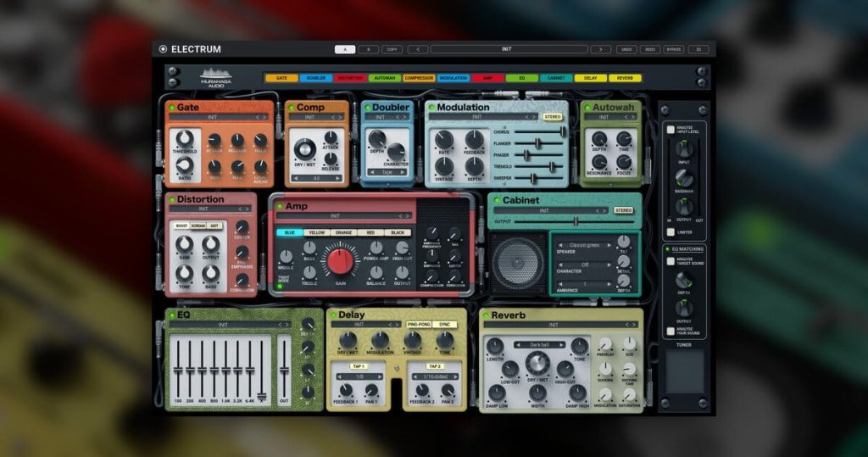Toggle the Comp power LED
Viewport: 868px width, 457px height.
[x=292, y=108]
